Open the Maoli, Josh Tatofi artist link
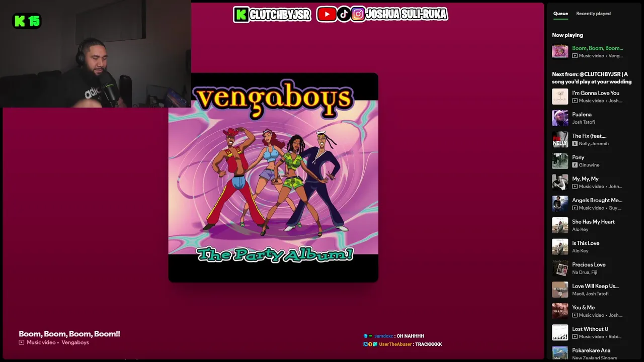 [x=590, y=294]
